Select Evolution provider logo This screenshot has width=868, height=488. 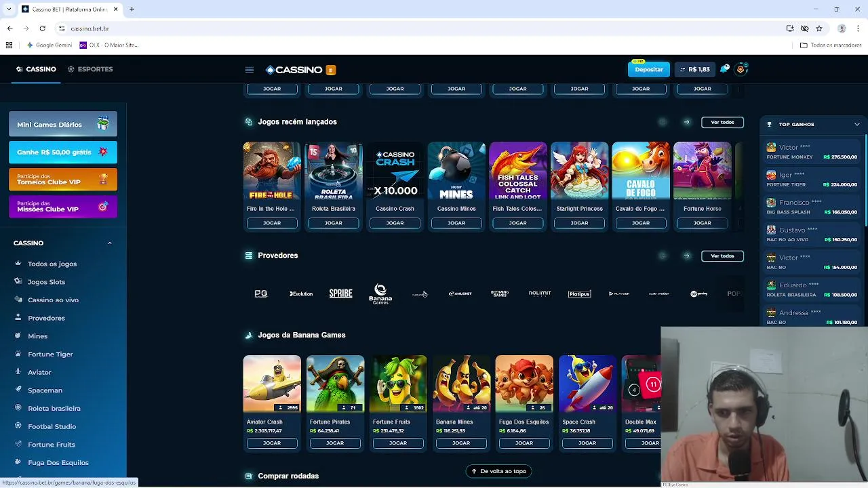(301, 293)
